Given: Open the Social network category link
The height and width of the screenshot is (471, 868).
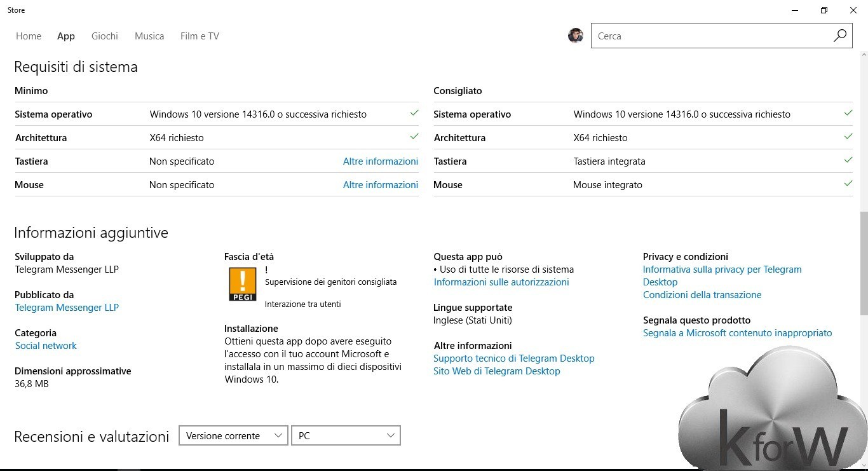Looking at the screenshot, I should click(46, 346).
